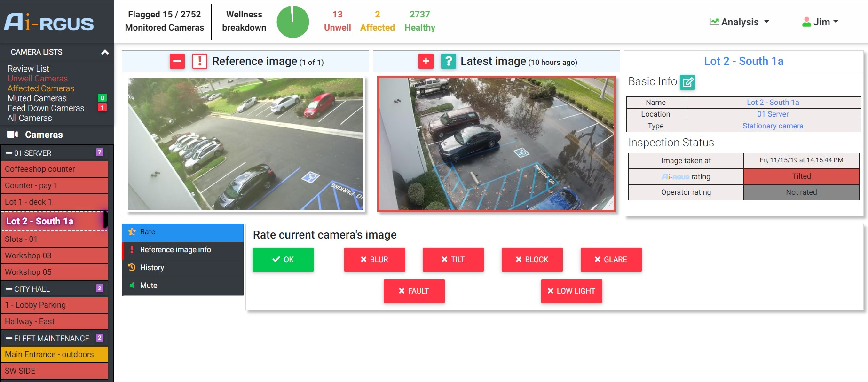The image size is (868, 382).
Task: Open the Analysis dropdown menu
Action: [740, 22]
